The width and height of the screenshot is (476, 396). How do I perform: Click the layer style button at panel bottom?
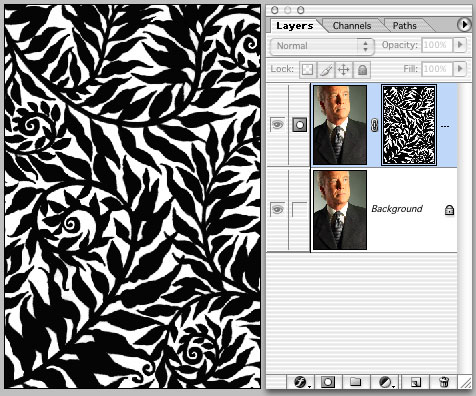(x=302, y=382)
